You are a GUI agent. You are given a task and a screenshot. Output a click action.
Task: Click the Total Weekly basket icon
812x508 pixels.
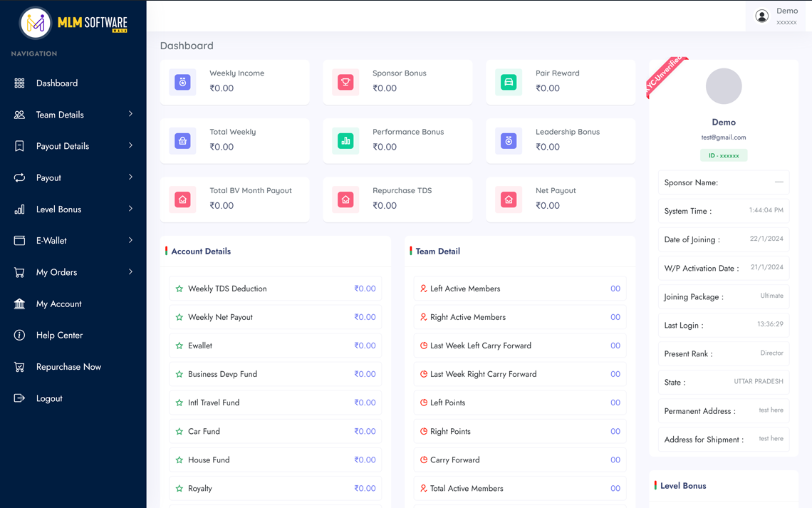click(183, 141)
